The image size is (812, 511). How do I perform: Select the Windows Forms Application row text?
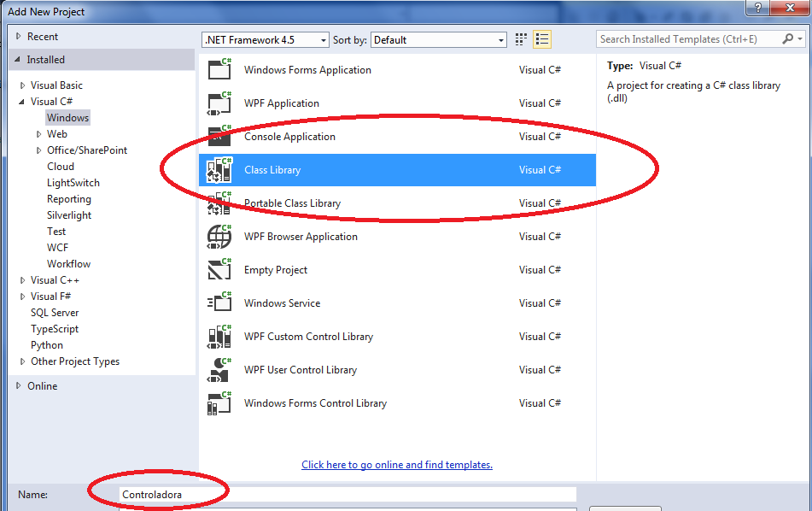click(x=307, y=70)
